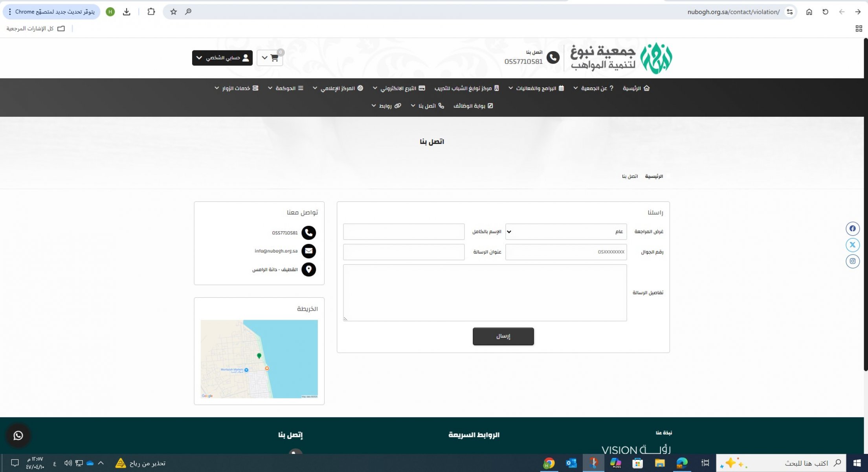The width and height of the screenshot is (868, 472).
Task: Open Chrome downloads icon
Action: (x=127, y=12)
